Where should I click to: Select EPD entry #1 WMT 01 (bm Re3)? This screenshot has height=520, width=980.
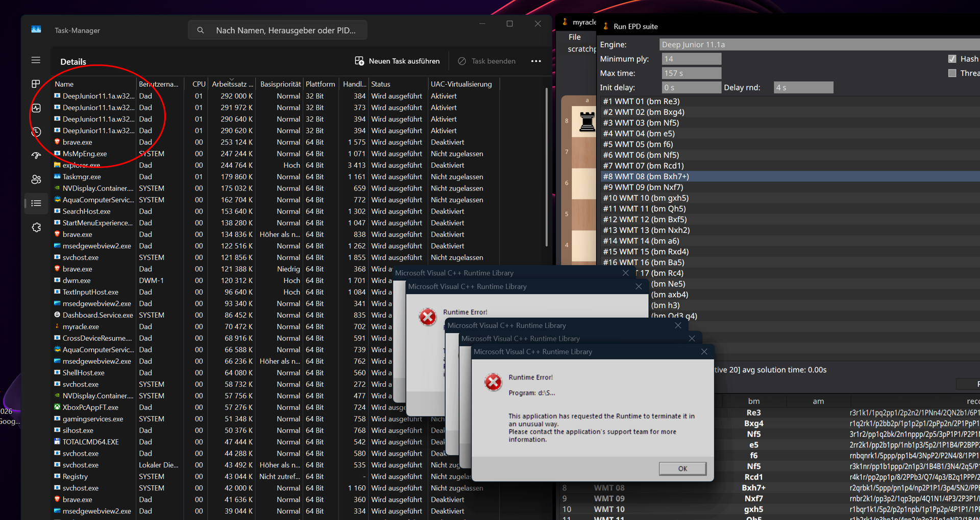790,101
